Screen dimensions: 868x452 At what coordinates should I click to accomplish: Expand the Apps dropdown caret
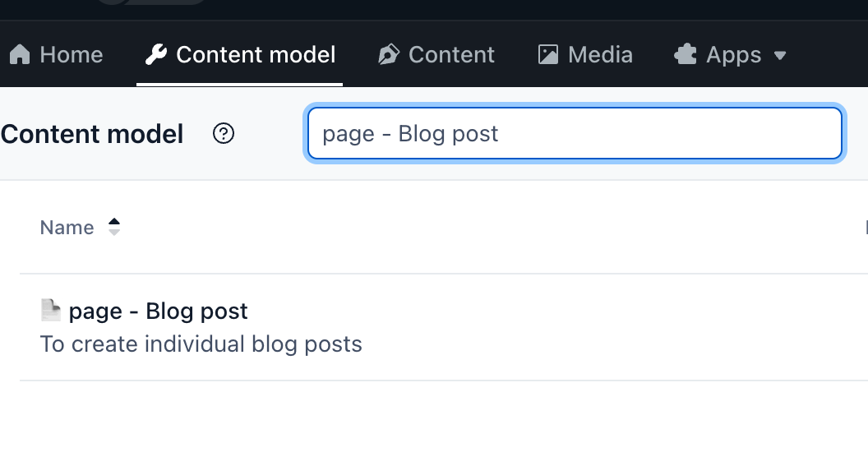pyautogui.click(x=780, y=56)
